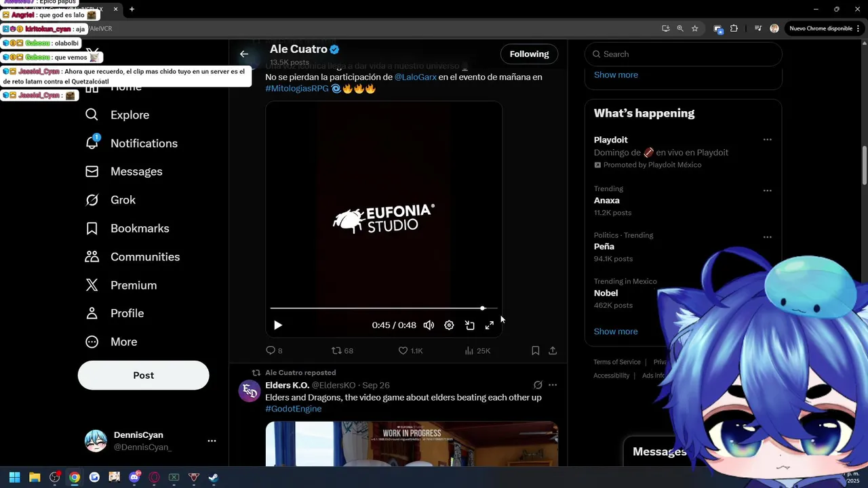868x488 pixels.
Task: Repost the post with 68 reposts
Action: [x=342, y=350]
